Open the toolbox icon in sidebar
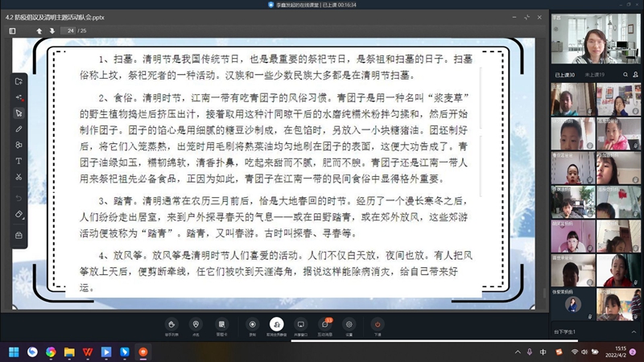 point(19,235)
